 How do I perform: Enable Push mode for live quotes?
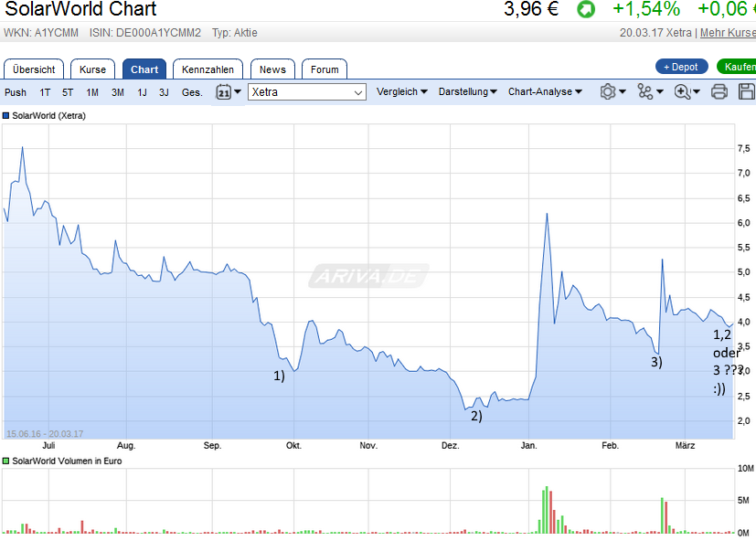[15, 91]
